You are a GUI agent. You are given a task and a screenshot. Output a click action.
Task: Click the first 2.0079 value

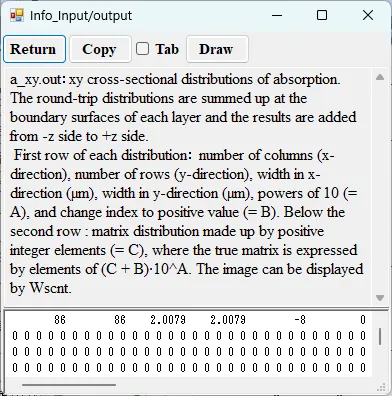click(168, 320)
